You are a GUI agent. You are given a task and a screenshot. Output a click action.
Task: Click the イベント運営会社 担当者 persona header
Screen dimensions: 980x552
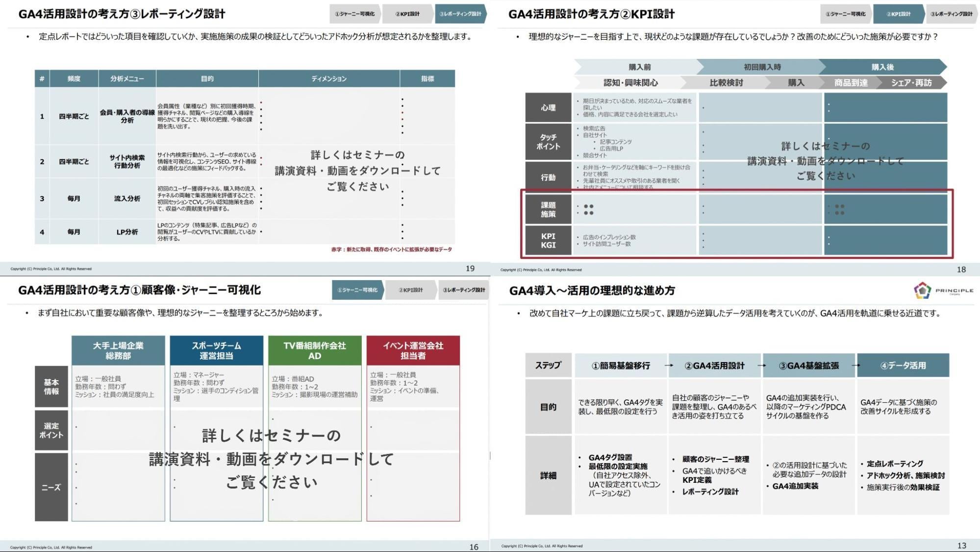413,351
